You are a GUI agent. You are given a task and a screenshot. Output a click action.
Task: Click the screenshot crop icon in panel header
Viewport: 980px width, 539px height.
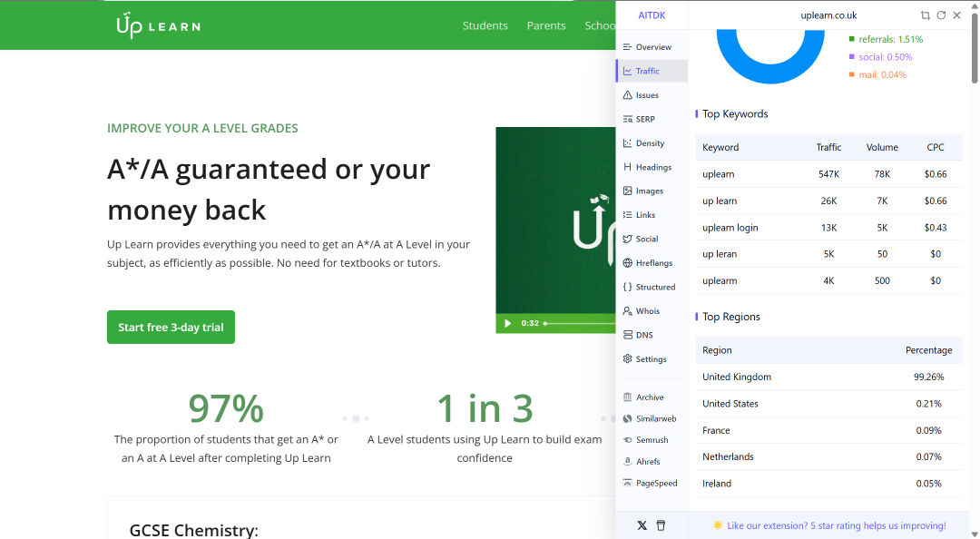[925, 15]
